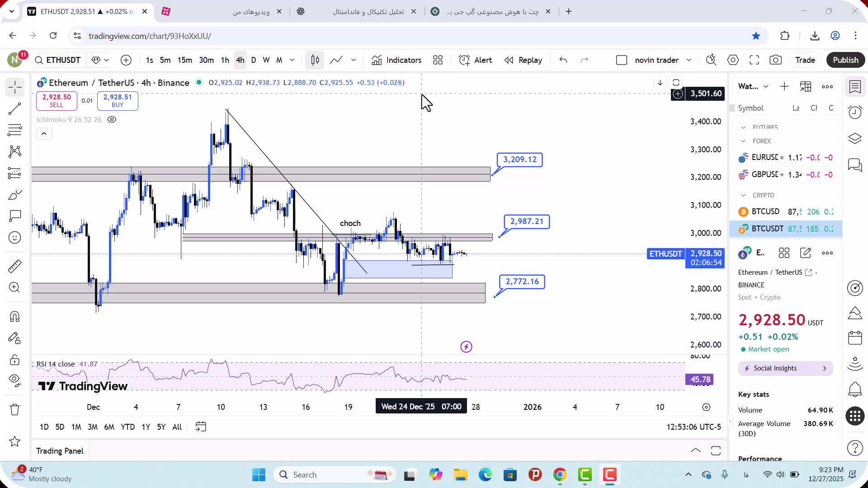This screenshot has height=488, width=868.
Task: Select the 15m timeframe
Action: (x=184, y=60)
